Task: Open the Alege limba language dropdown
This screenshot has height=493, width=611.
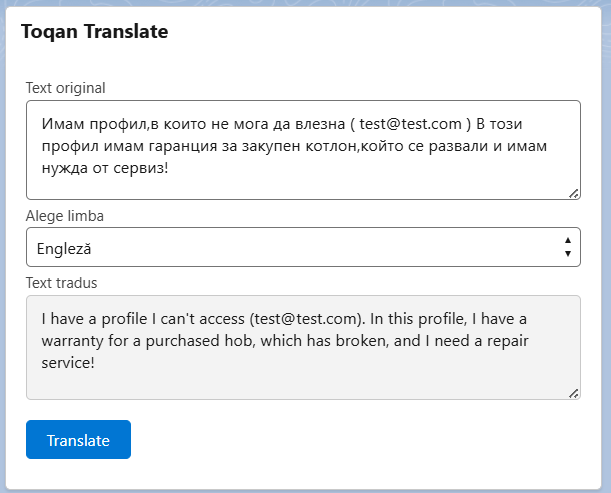Action: [x=303, y=247]
